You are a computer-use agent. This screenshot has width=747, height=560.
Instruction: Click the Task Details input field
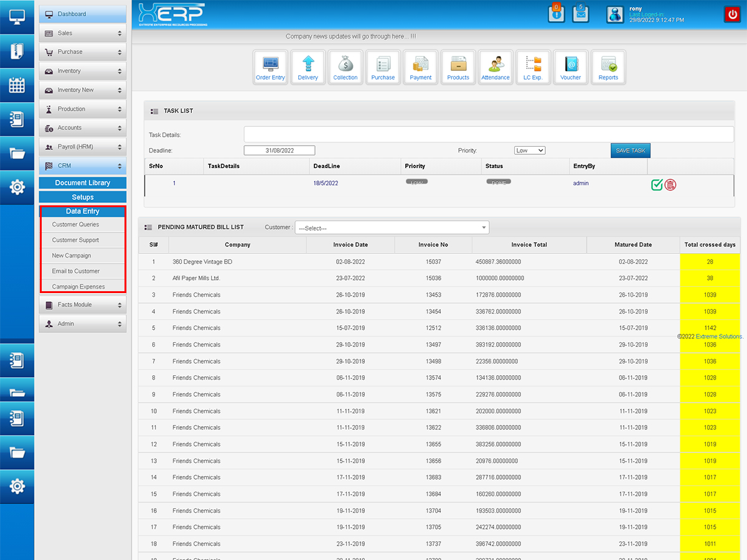[489, 134]
